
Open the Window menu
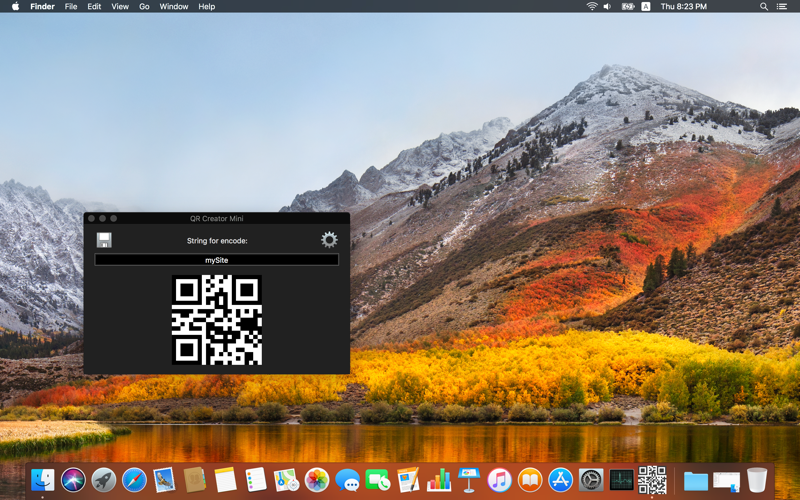(x=173, y=7)
